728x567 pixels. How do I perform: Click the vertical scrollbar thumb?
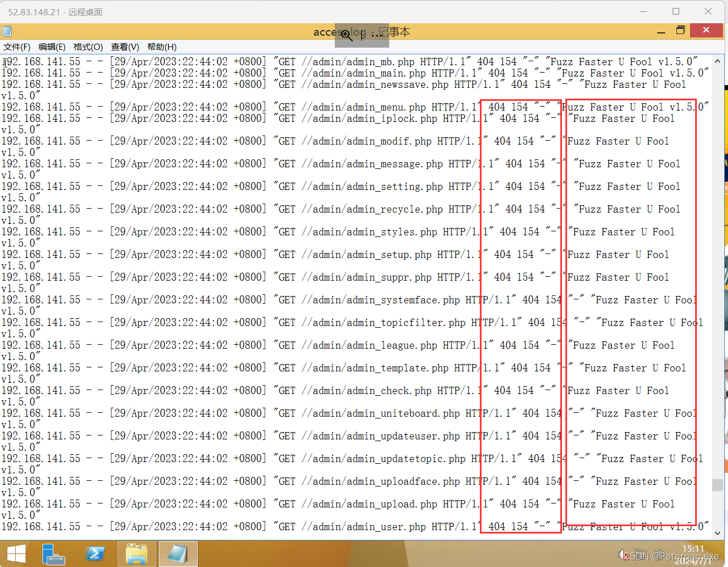tap(718, 485)
